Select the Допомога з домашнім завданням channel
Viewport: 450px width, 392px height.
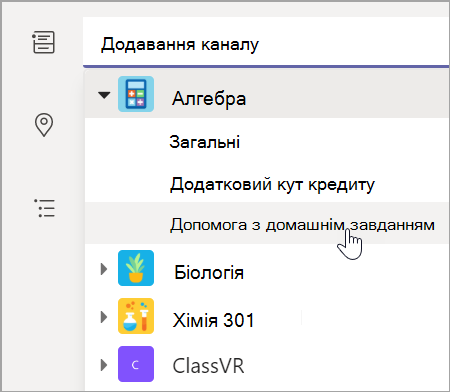point(267,223)
